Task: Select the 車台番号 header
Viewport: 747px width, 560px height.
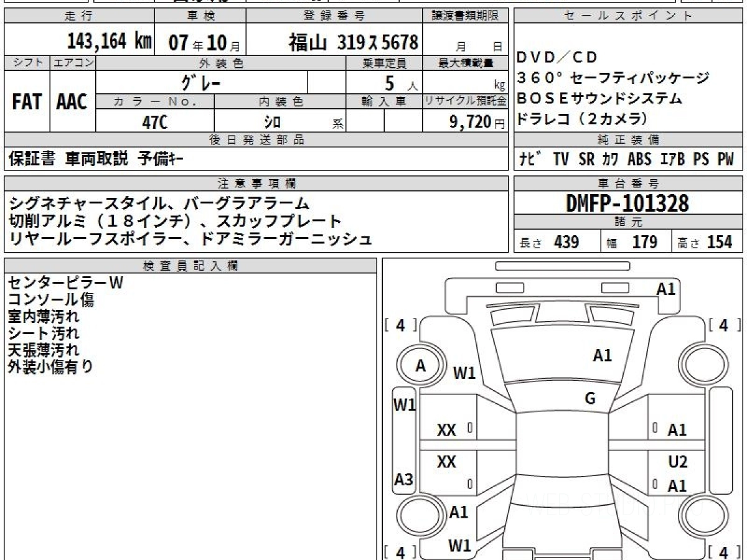Action: coord(628,184)
